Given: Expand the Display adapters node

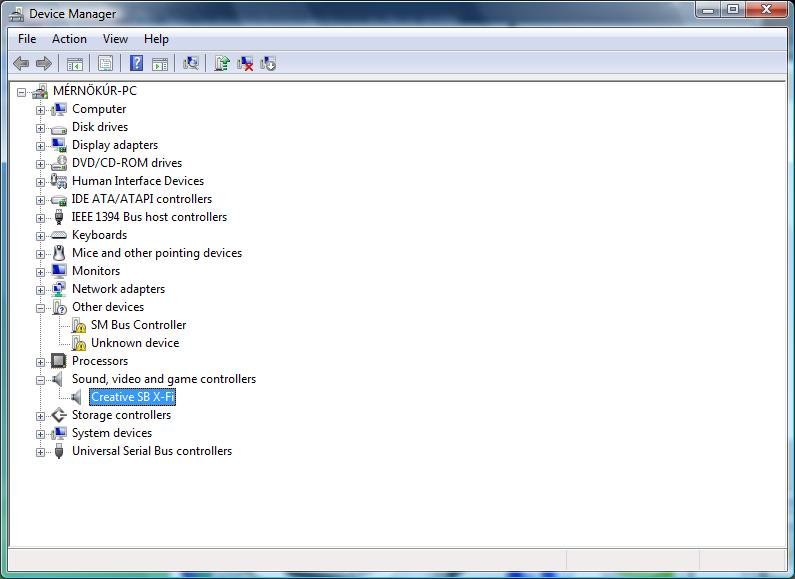Looking at the screenshot, I should click(x=41, y=146).
